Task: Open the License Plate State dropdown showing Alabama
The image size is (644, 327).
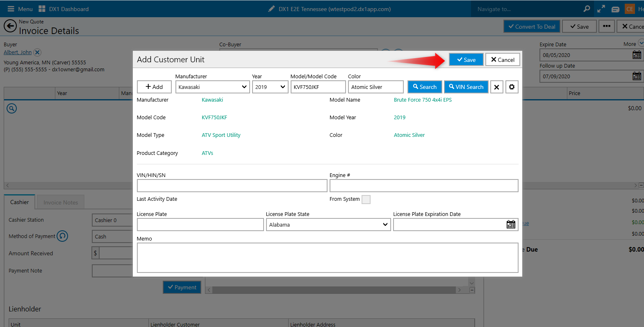Action: point(328,225)
